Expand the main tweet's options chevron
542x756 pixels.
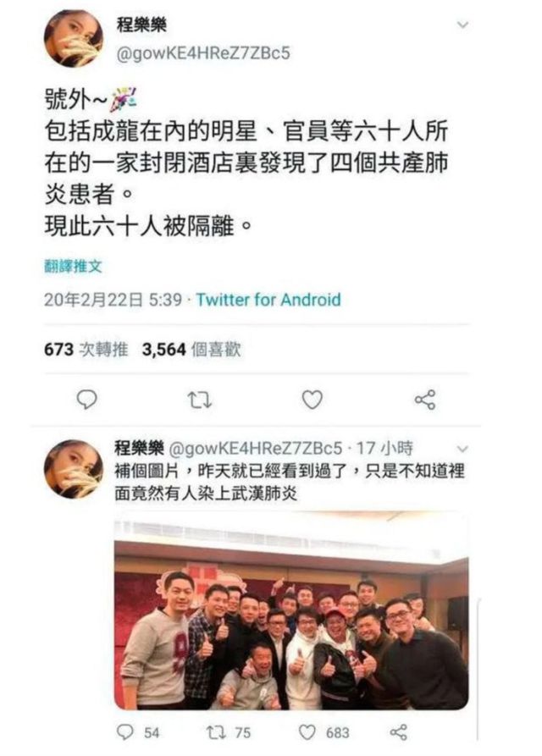[462, 25]
